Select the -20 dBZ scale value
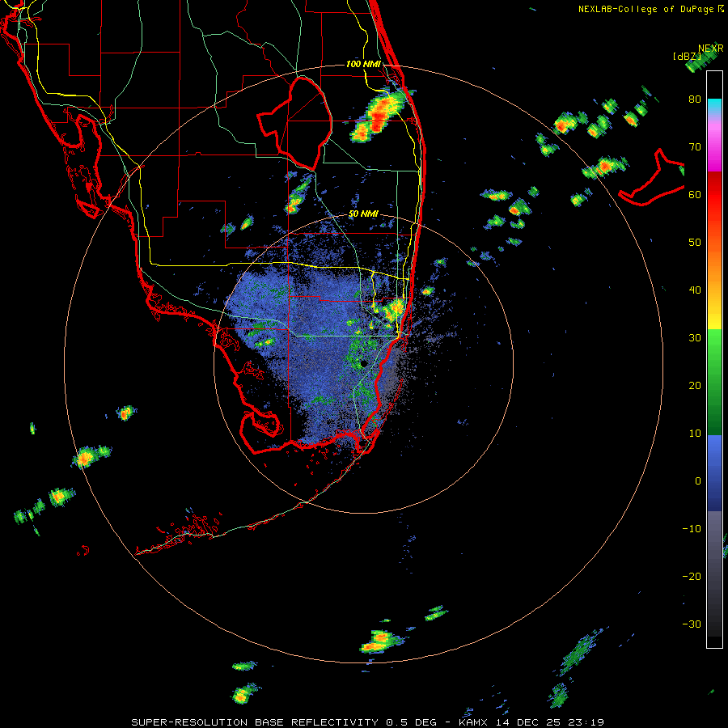This screenshot has height=728, width=728. pyautogui.click(x=692, y=576)
